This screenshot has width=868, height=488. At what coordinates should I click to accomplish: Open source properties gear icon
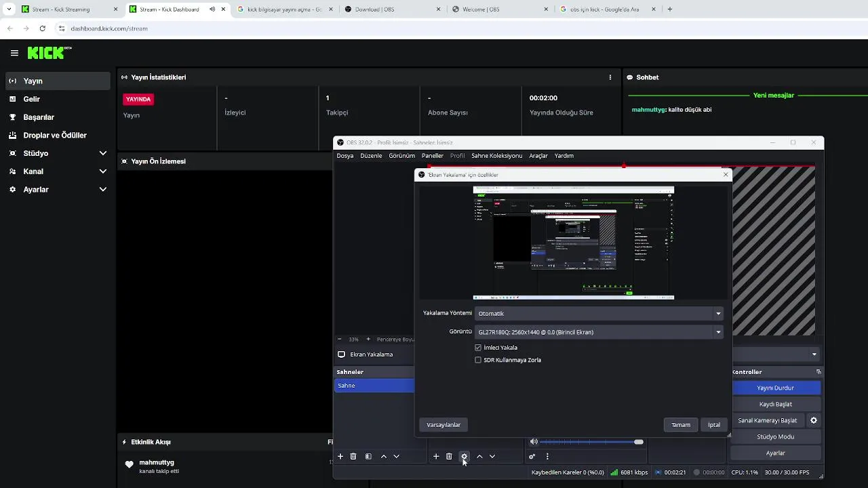click(x=465, y=457)
